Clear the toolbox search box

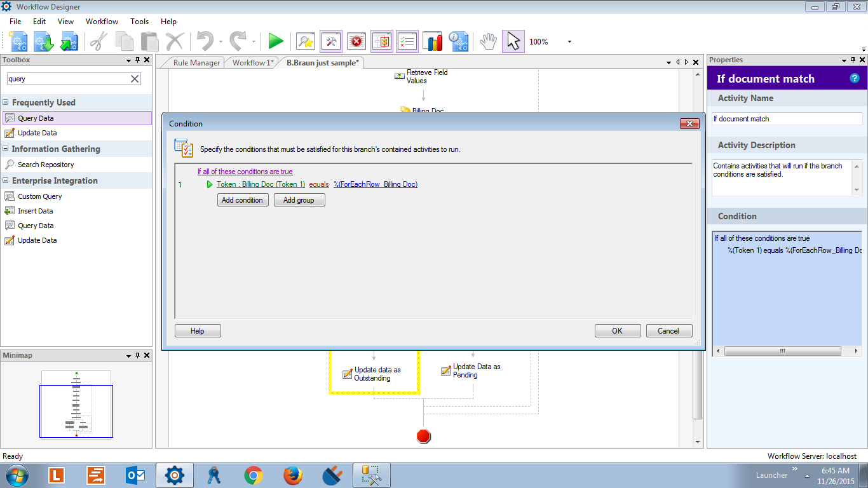coord(135,79)
